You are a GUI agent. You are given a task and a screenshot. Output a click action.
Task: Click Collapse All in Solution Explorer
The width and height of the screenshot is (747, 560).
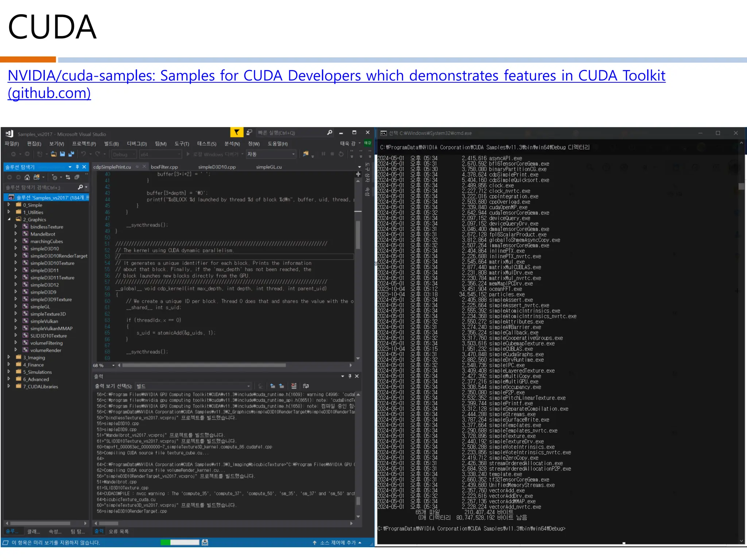pyautogui.click(x=77, y=177)
